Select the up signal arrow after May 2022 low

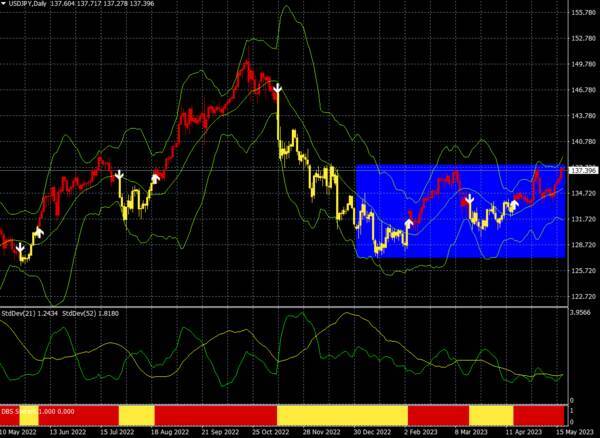[x=39, y=232]
